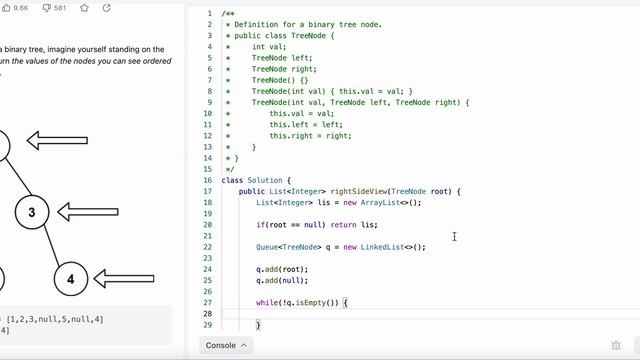Click 'class Solution {' code line

256,180
